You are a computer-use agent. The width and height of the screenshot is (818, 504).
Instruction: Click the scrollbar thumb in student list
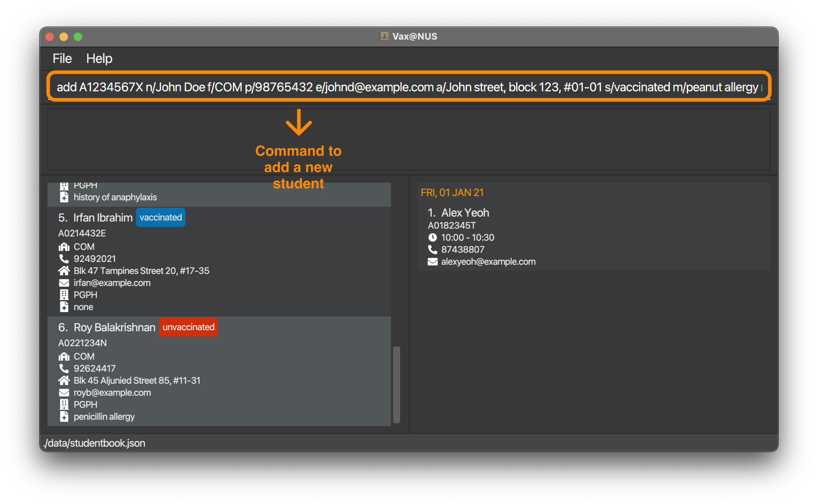397,385
